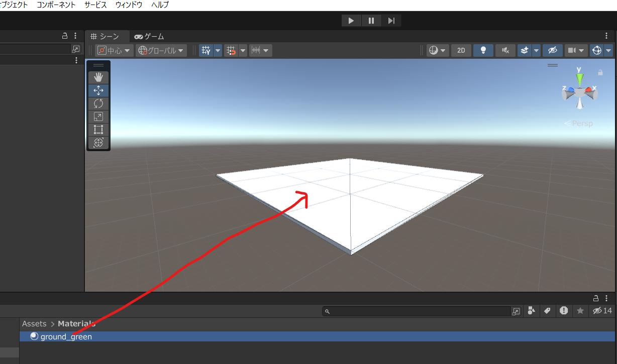
Task: Click the Assets breadcrumb link
Action: (34, 323)
